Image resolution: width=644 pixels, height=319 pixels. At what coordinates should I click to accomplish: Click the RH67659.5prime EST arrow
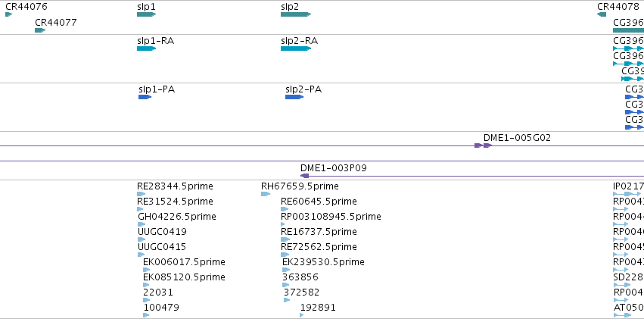pos(266,194)
